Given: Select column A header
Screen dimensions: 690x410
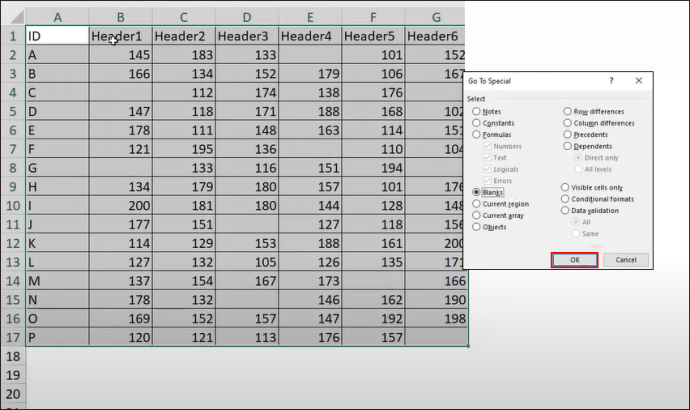Looking at the screenshot, I should (57, 17).
